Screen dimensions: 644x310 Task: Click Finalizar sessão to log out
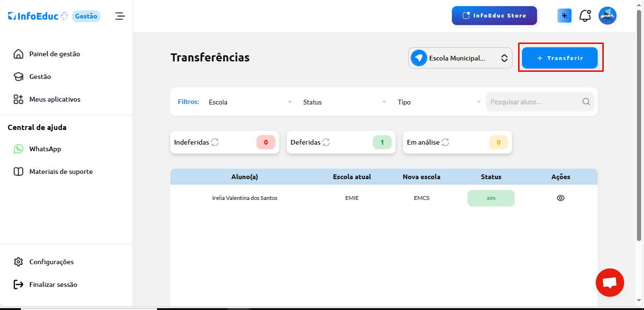pos(53,284)
